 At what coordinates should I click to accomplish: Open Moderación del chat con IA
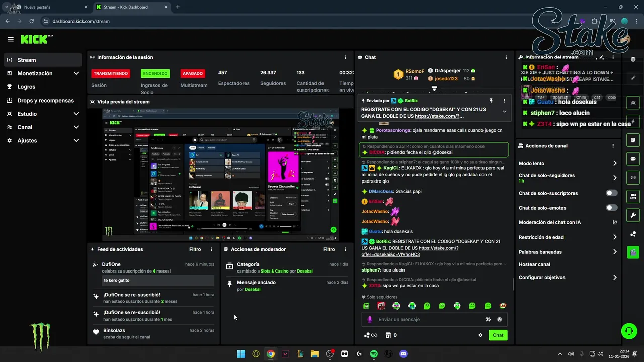568,222
